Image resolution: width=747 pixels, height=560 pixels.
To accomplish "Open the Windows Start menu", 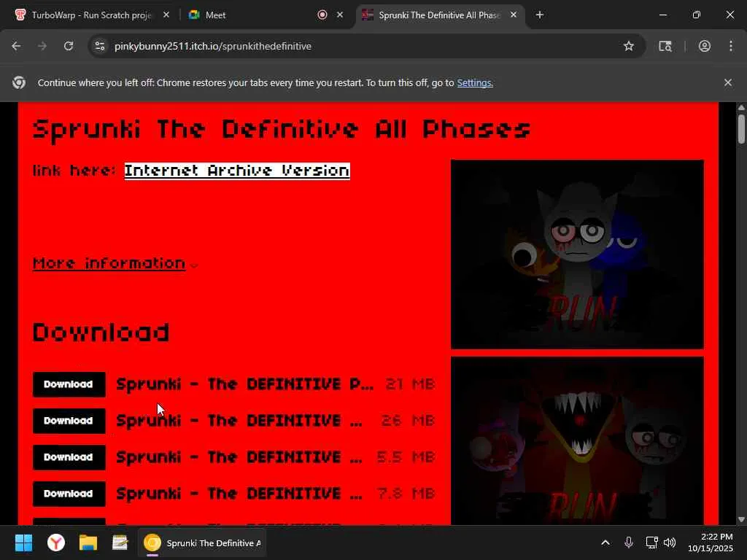I will point(23,542).
